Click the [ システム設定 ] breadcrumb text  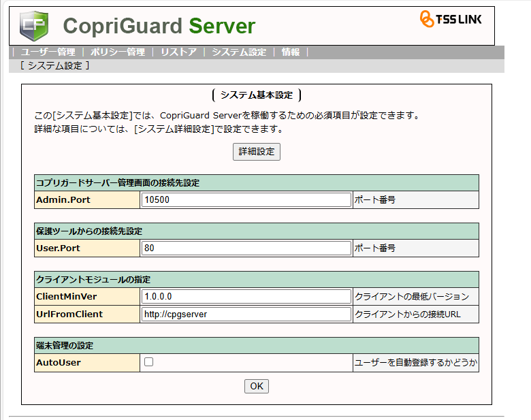coord(54,65)
